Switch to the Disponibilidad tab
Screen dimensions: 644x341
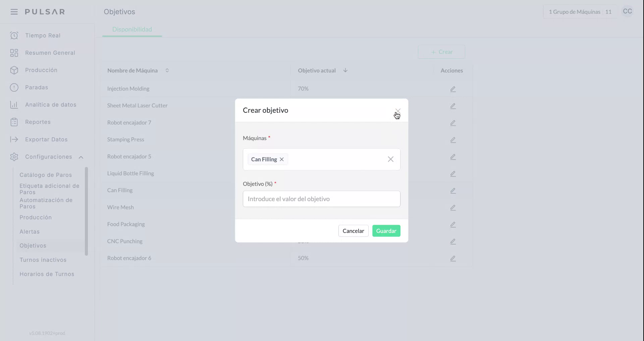click(131, 29)
